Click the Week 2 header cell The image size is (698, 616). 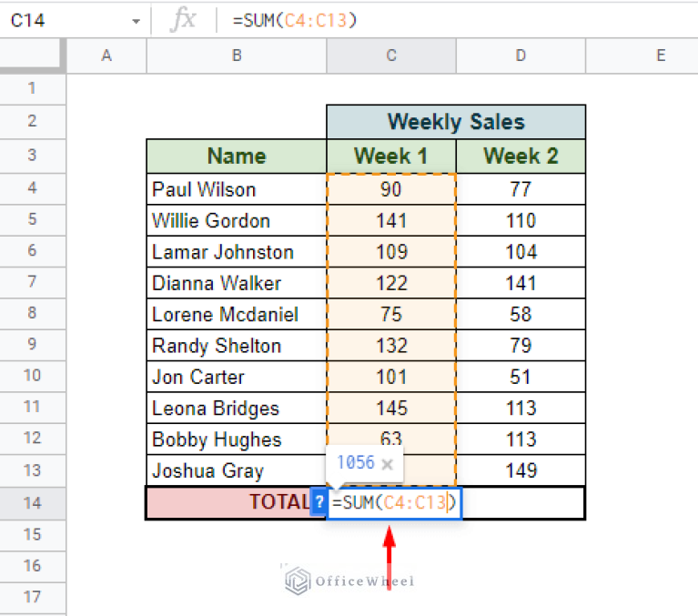[x=520, y=156]
